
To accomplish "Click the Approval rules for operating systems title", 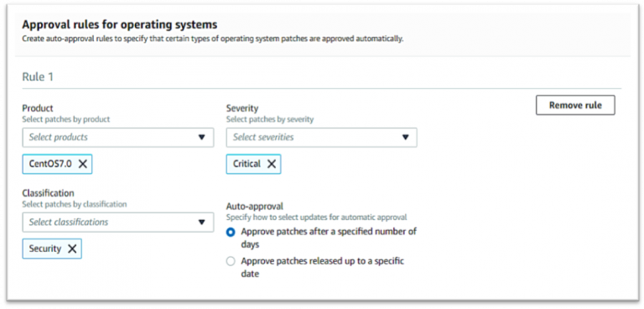I will tap(120, 24).
